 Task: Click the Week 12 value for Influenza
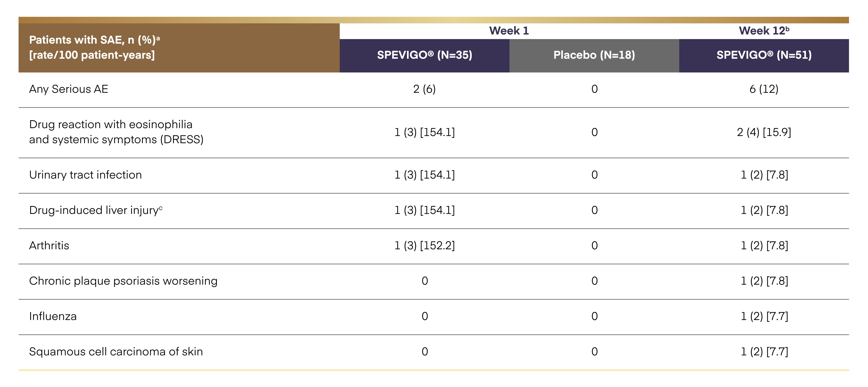pos(764,316)
